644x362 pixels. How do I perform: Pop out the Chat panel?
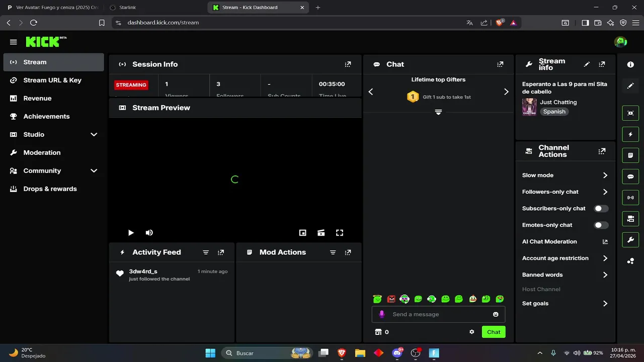click(x=500, y=64)
